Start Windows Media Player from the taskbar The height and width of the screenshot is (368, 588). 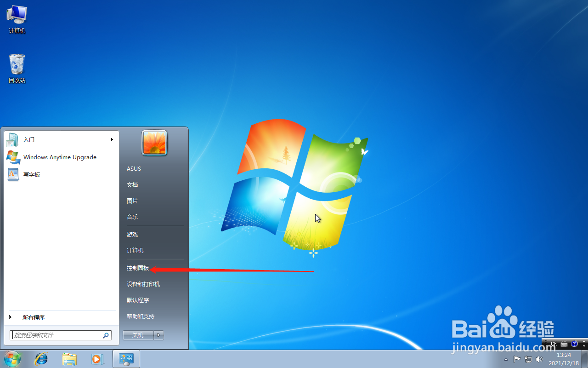coord(97,359)
